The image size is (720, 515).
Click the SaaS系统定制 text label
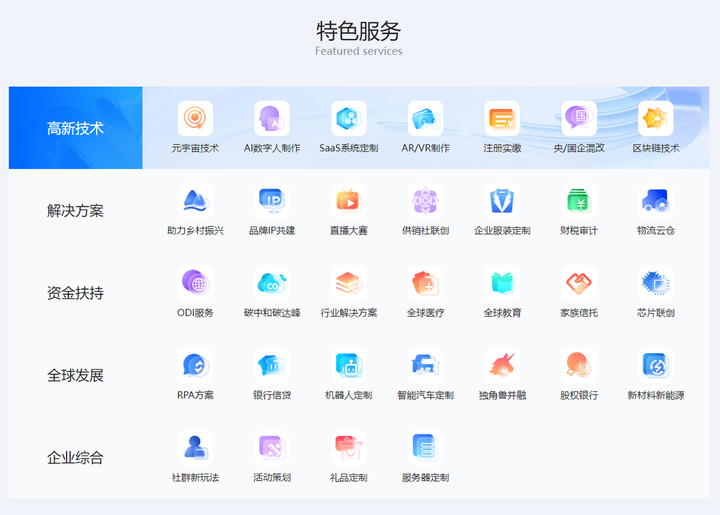point(349,148)
